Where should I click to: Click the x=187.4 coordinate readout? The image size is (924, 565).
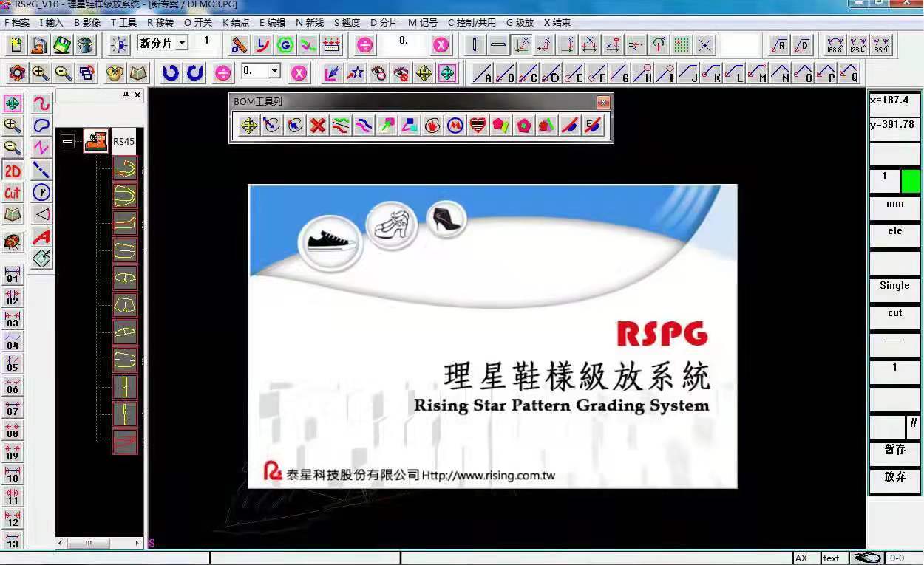(x=894, y=103)
